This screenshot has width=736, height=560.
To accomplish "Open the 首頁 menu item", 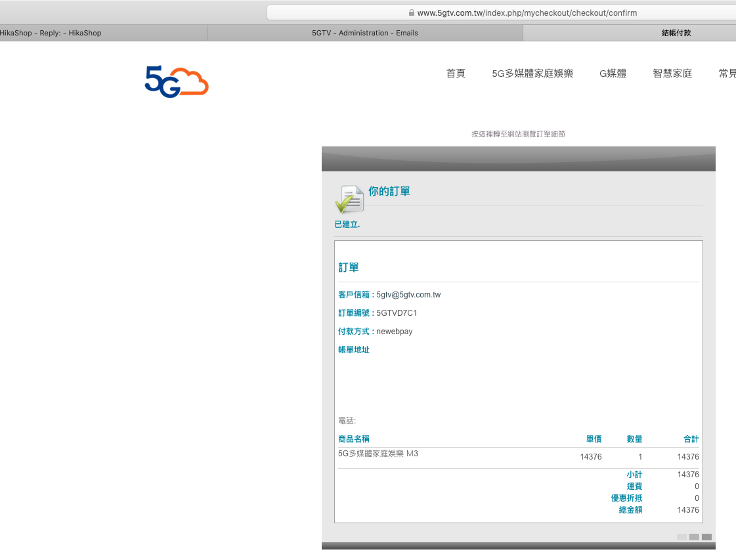I will click(455, 74).
